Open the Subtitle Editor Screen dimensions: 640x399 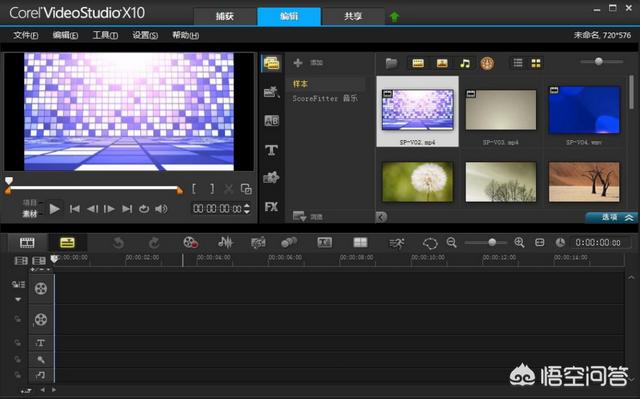point(324,243)
